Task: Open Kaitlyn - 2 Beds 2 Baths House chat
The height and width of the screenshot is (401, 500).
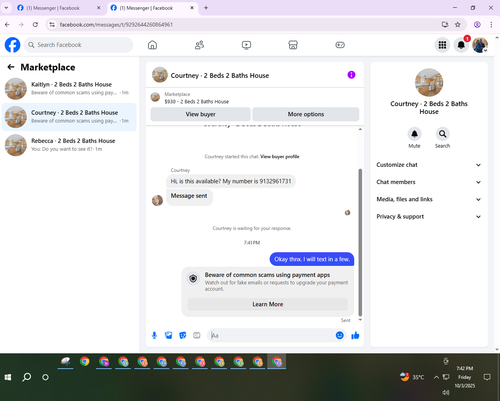Action: (69, 89)
